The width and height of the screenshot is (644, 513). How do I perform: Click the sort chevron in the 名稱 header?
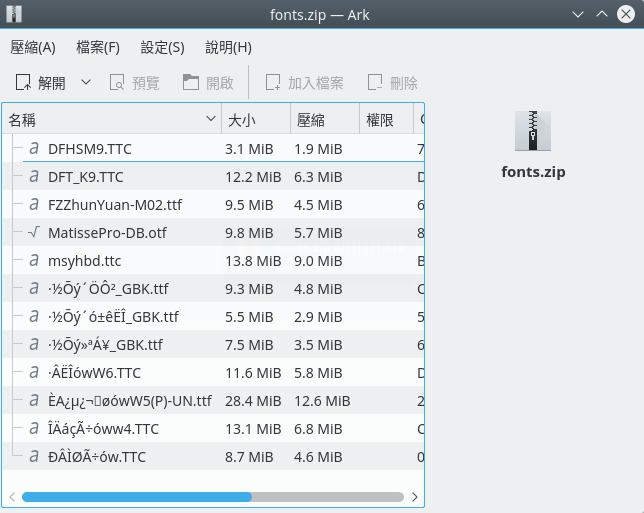(x=211, y=119)
